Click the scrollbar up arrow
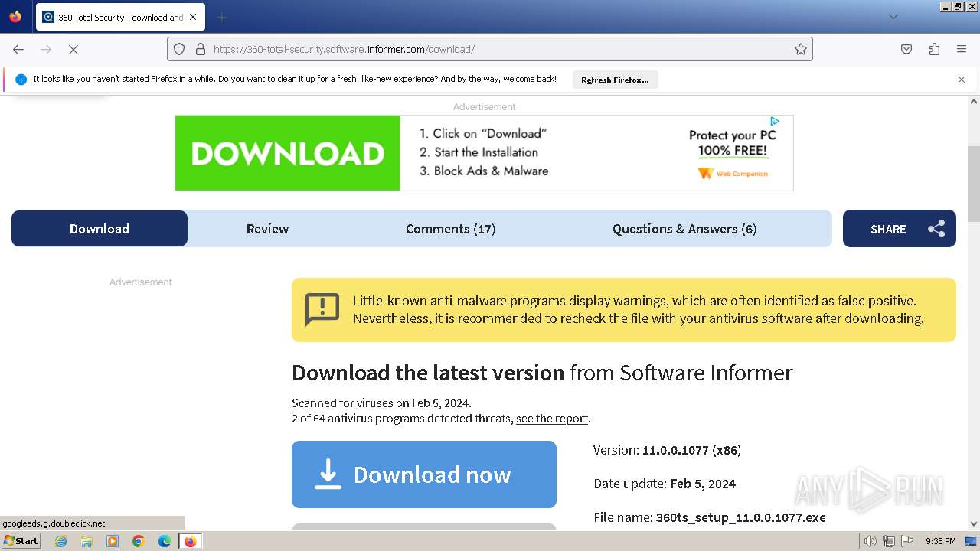Viewport: 980px width, 551px height. [x=974, y=101]
